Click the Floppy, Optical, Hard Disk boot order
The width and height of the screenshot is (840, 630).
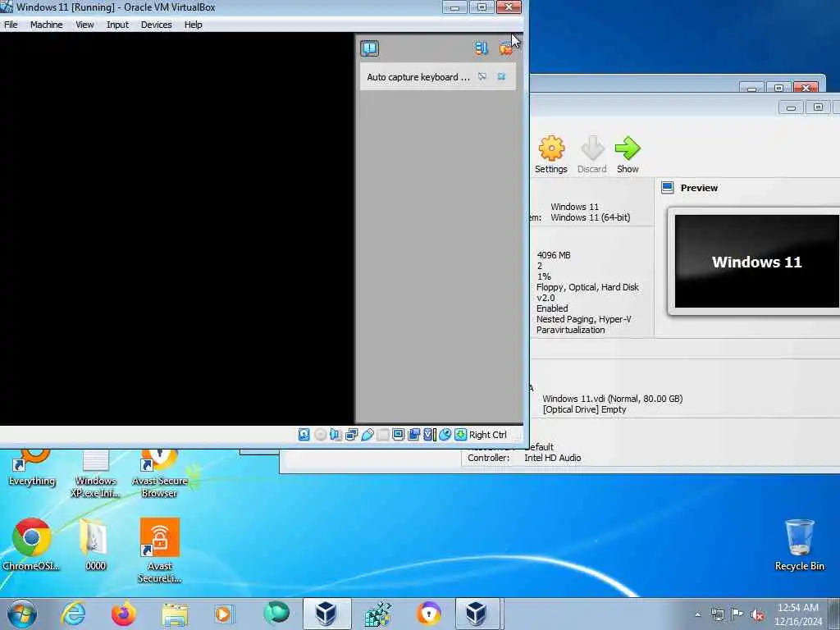pos(587,287)
